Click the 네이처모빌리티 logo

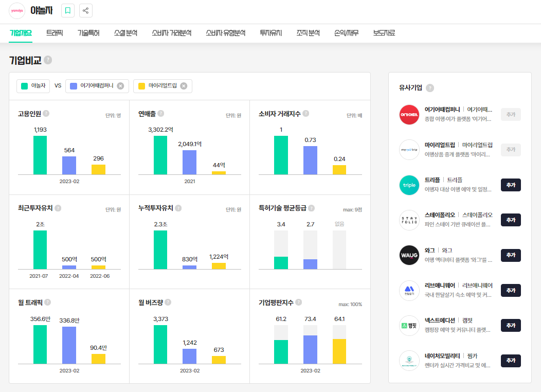point(409,361)
